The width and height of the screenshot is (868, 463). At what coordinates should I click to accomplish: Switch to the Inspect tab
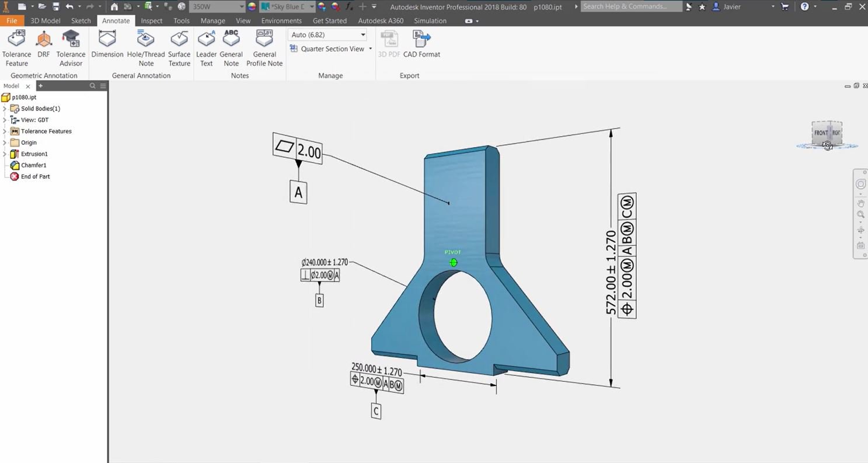click(152, 20)
